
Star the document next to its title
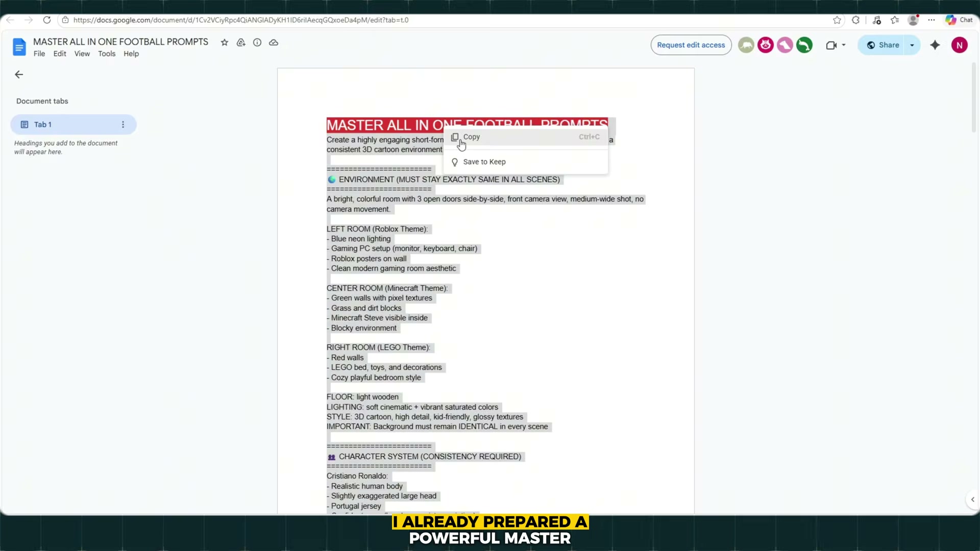tap(225, 42)
